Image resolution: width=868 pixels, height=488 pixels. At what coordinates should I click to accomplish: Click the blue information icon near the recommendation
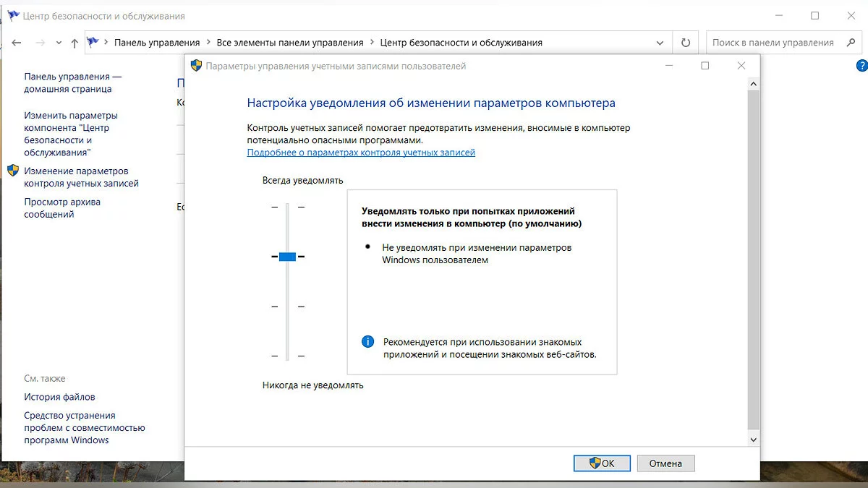click(x=368, y=342)
